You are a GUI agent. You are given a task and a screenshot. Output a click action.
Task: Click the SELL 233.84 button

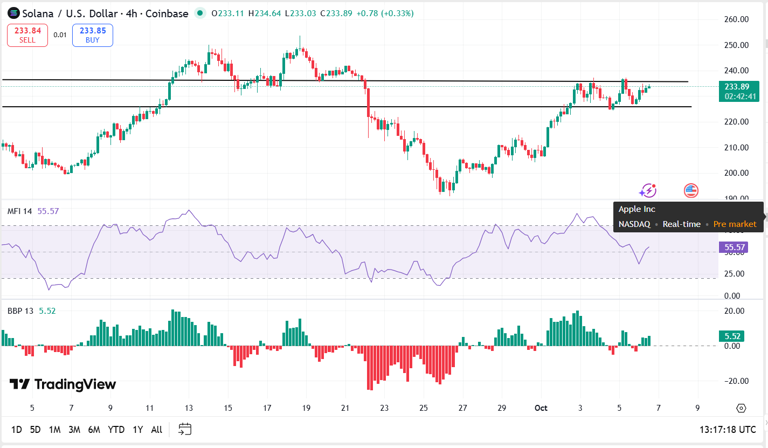pos(27,35)
